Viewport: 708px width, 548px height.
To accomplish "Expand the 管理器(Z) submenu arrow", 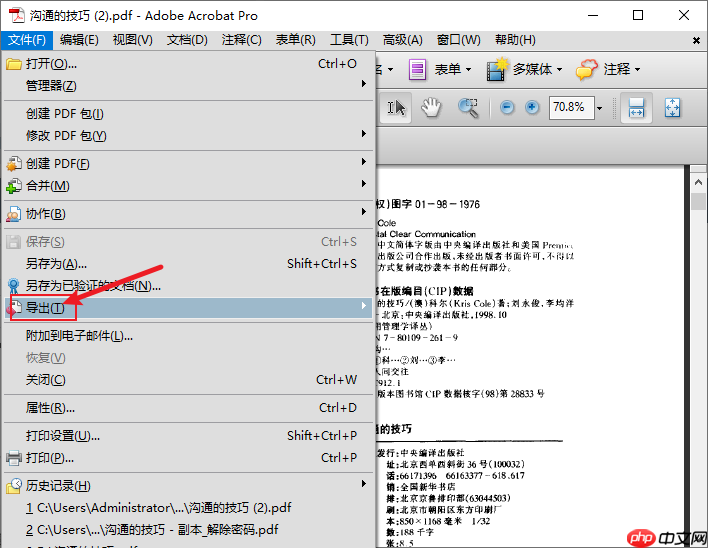I will point(364,84).
